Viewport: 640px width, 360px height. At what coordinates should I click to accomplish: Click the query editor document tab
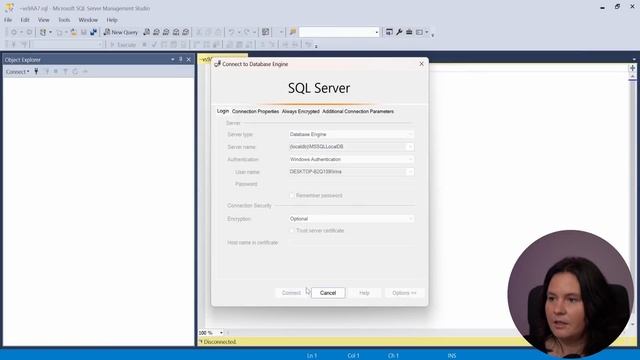223,59
